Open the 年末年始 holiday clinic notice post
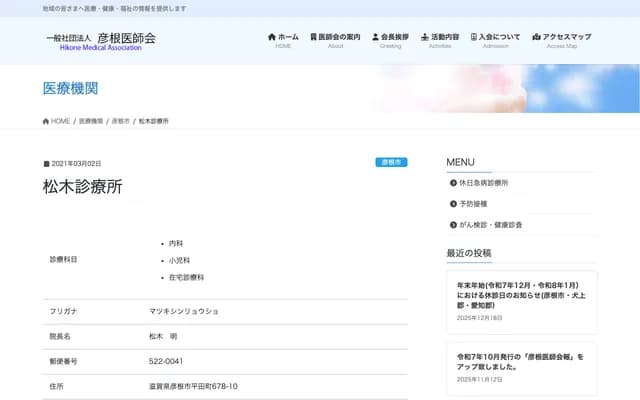 520,296
